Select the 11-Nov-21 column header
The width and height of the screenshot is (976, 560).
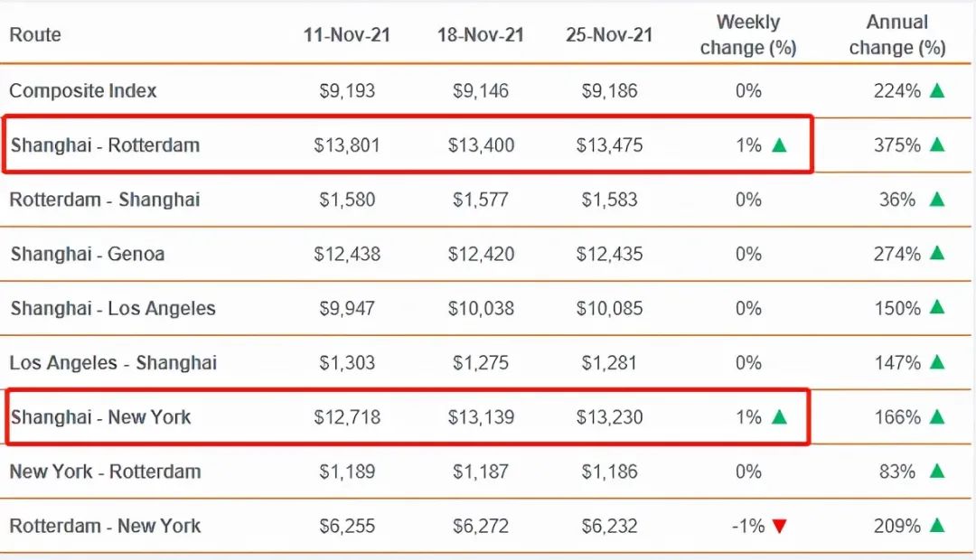[347, 35]
